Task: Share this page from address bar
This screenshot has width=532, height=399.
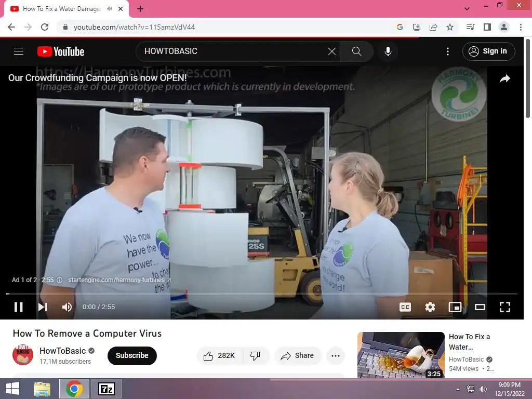Action: 433,27
